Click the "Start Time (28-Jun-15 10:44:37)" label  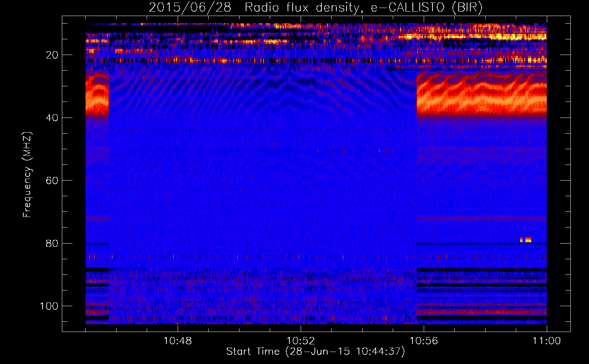tap(316, 352)
